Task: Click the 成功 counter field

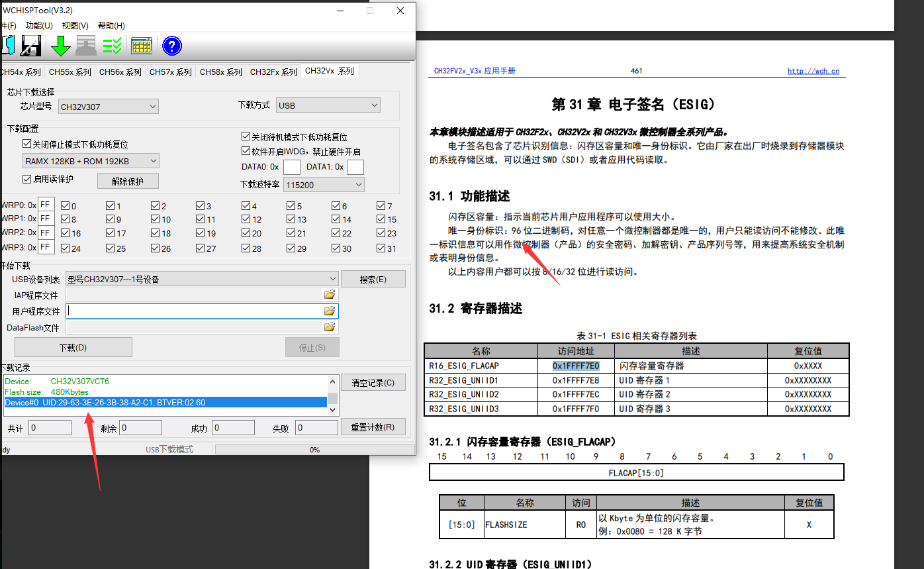Action: [x=233, y=428]
